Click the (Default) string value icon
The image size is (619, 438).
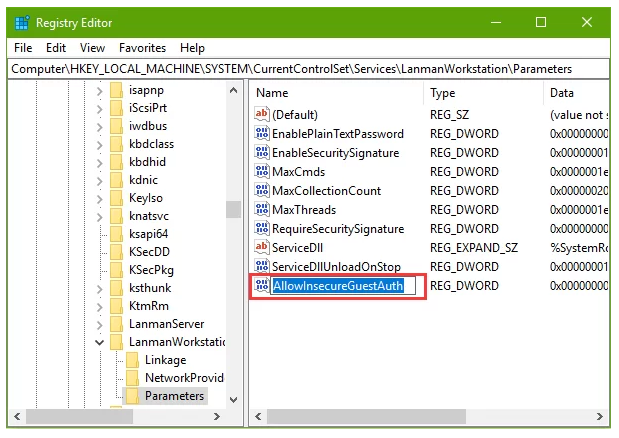point(262,114)
